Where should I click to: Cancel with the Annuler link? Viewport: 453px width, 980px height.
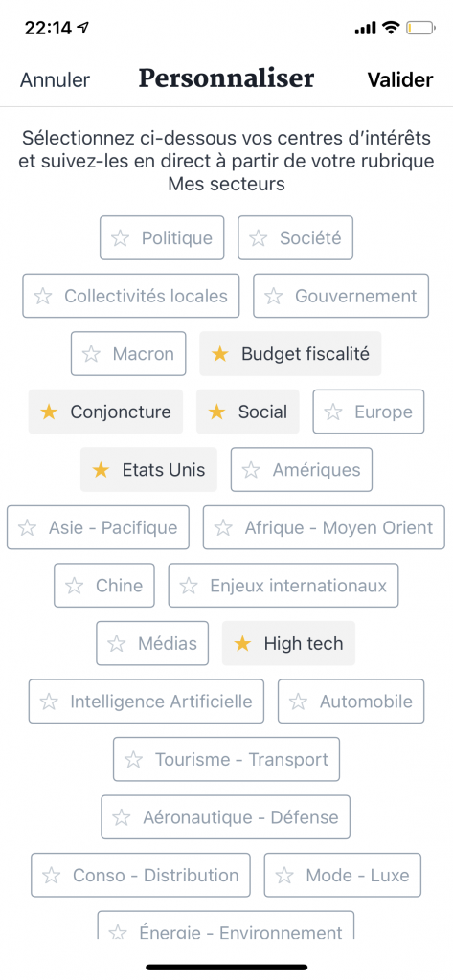55,80
